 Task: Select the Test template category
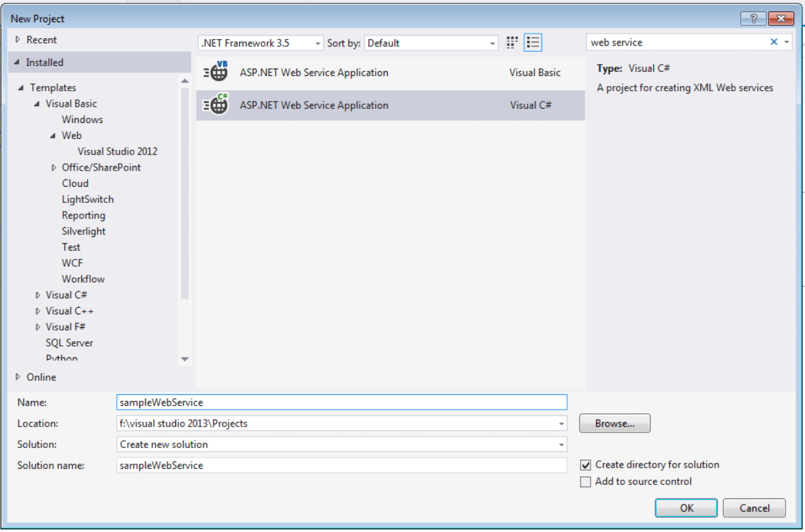(x=71, y=247)
